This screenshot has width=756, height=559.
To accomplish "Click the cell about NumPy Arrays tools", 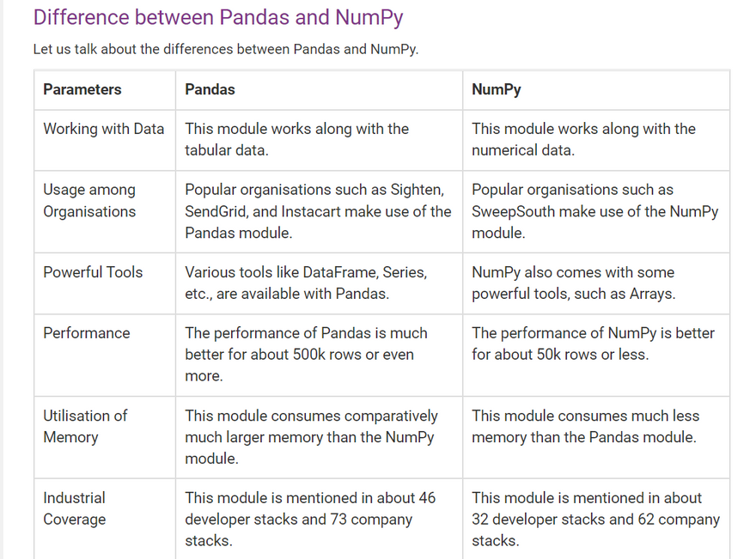I will coord(580,283).
